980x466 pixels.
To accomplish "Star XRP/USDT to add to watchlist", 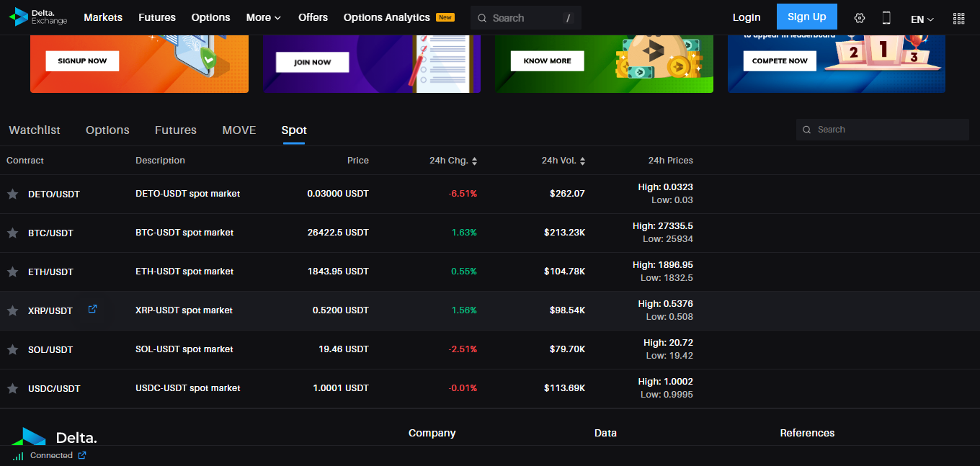I will pyautogui.click(x=12, y=310).
